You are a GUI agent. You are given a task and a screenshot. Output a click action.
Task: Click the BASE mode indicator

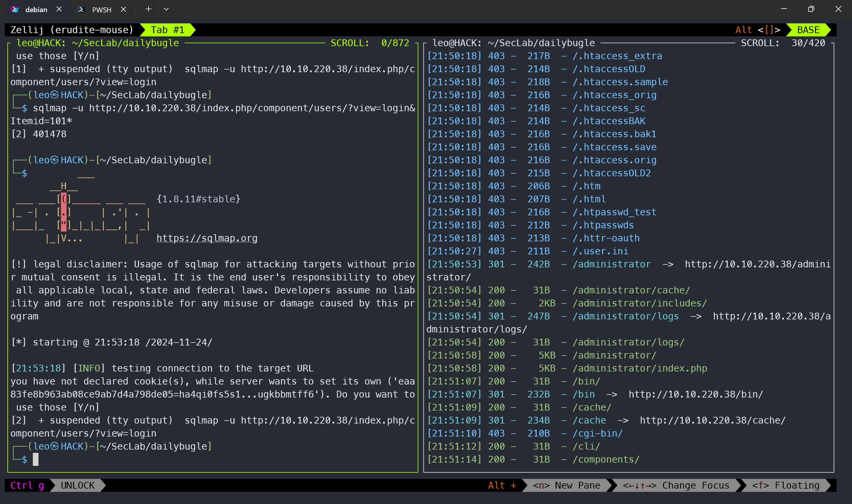tap(808, 30)
